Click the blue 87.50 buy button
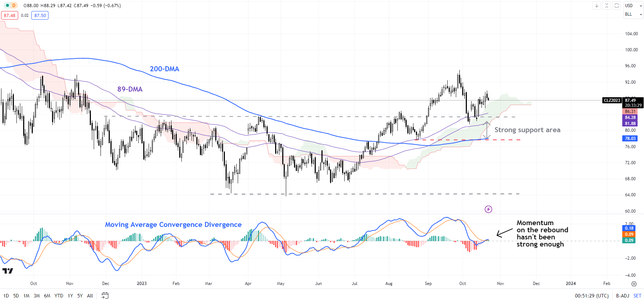644x301 pixels. pyautogui.click(x=40, y=15)
